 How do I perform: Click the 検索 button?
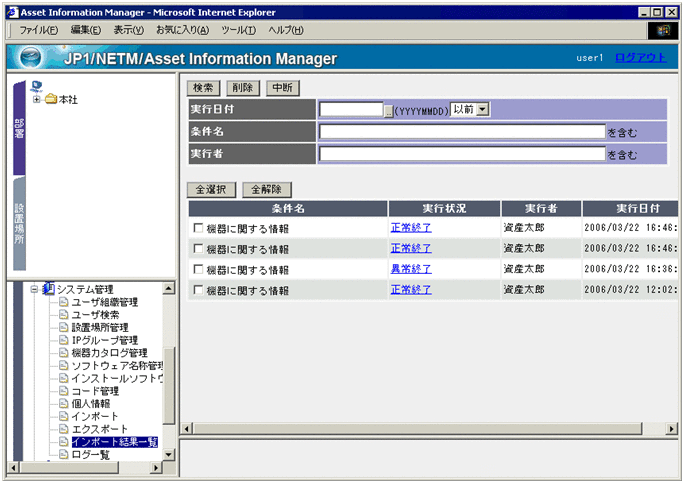click(x=203, y=88)
